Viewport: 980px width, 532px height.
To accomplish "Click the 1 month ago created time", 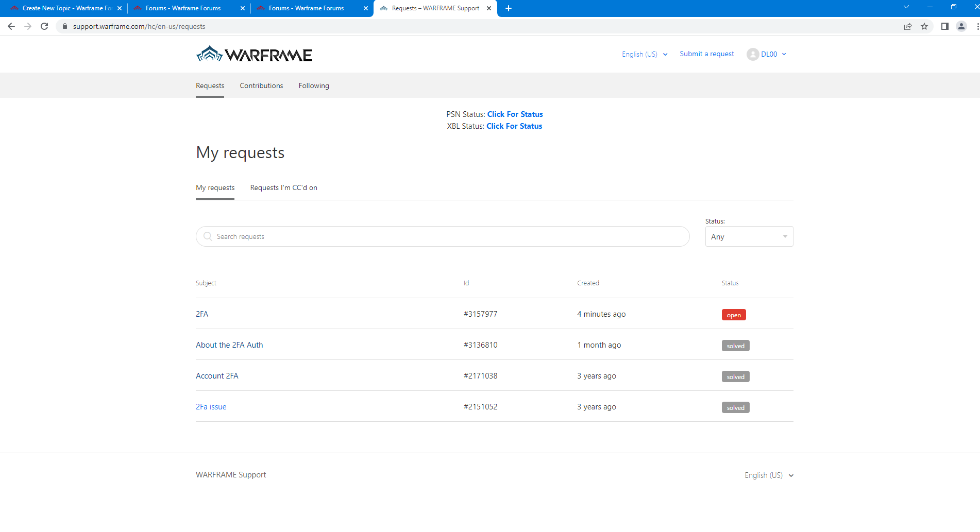I will (599, 345).
